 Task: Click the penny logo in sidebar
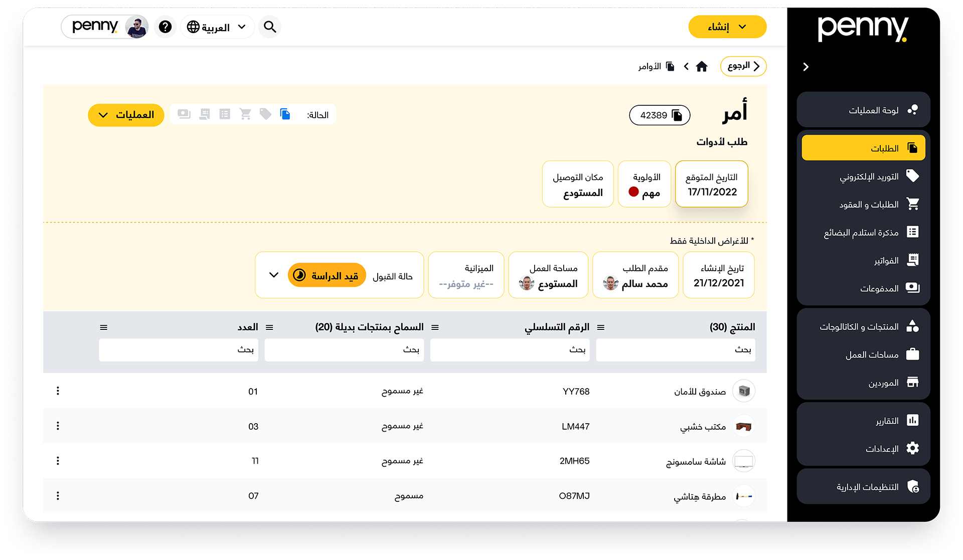pos(863,29)
